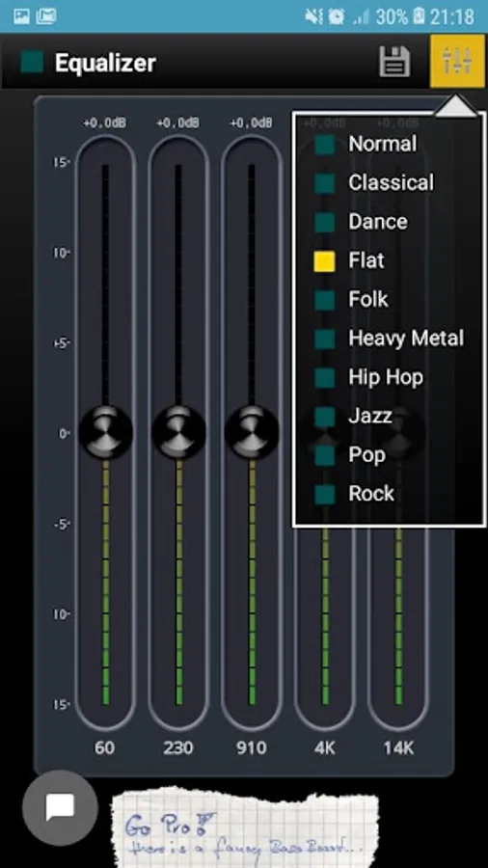The width and height of the screenshot is (488, 868).
Task: Click the Normal preset indicator square
Action: (x=325, y=145)
